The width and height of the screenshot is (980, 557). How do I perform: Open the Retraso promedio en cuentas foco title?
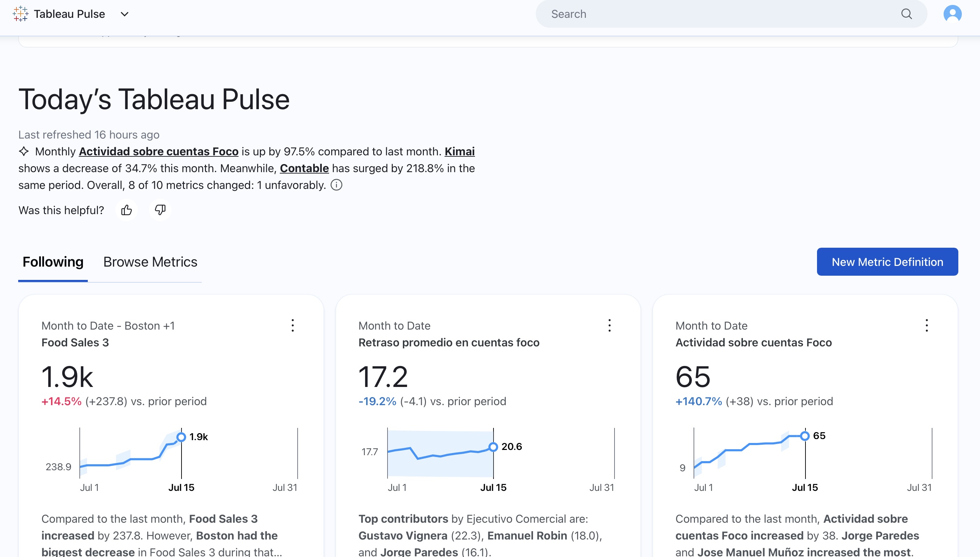(x=449, y=343)
